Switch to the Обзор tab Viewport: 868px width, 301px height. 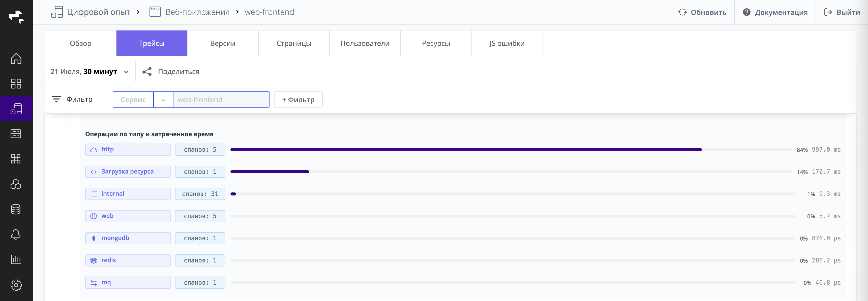point(80,43)
